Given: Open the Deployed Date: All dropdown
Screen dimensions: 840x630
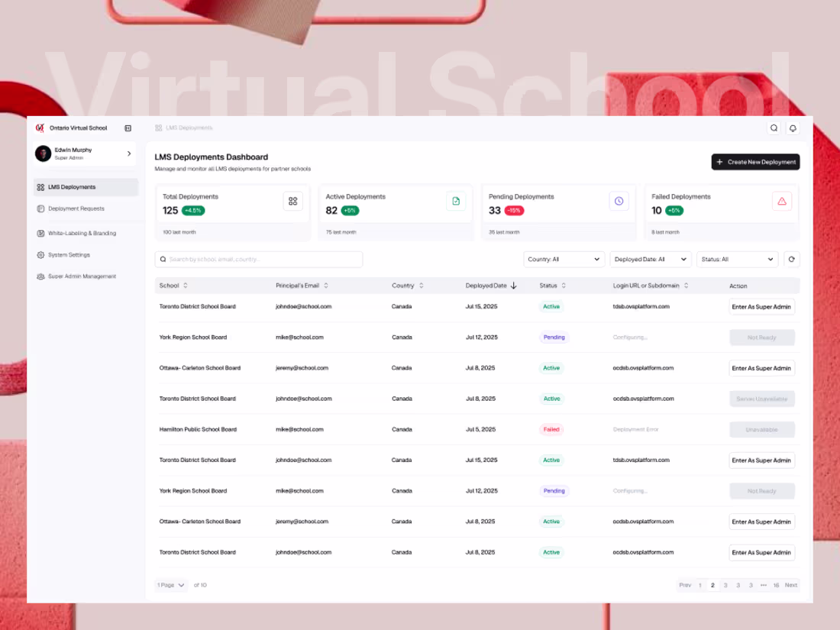Looking at the screenshot, I should [x=650, y=259].
